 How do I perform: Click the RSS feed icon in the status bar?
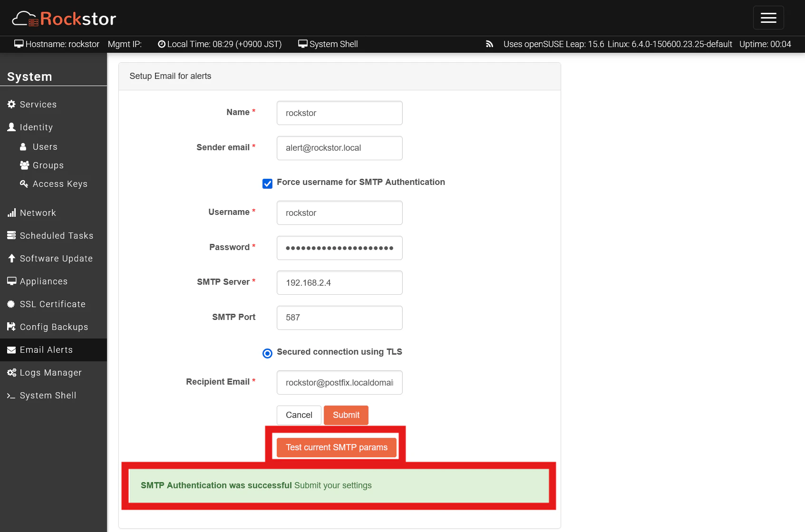[x=489, y=44]
